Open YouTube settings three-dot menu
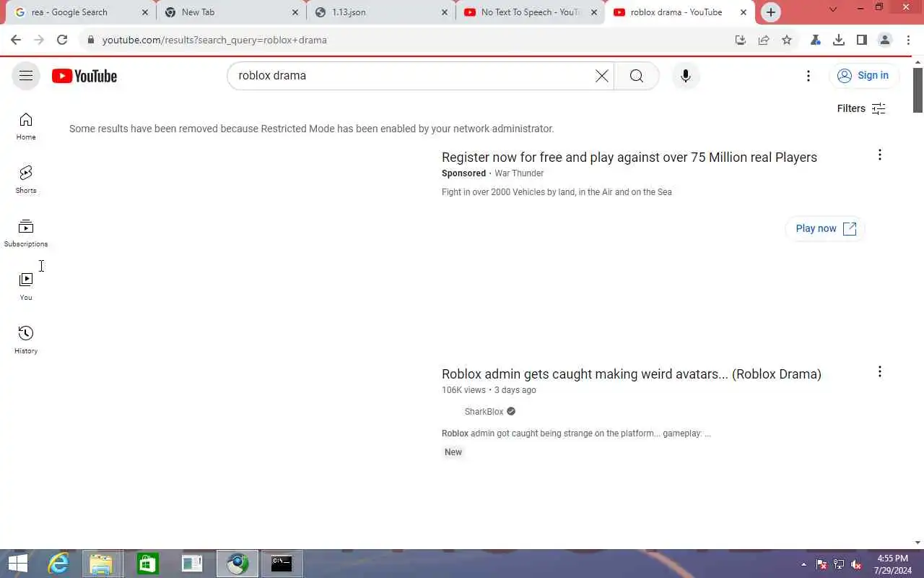Screen dimensions: 924x578 click(x=808, y=76)
